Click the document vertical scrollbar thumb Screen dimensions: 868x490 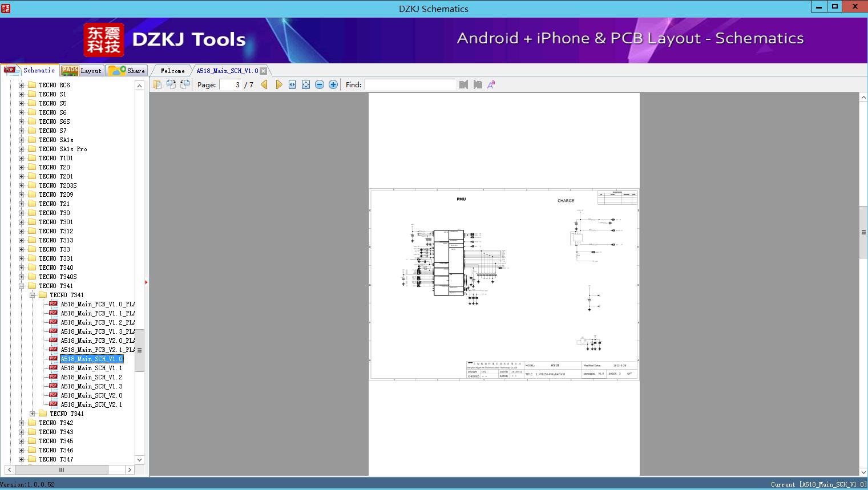pos(863,232)
